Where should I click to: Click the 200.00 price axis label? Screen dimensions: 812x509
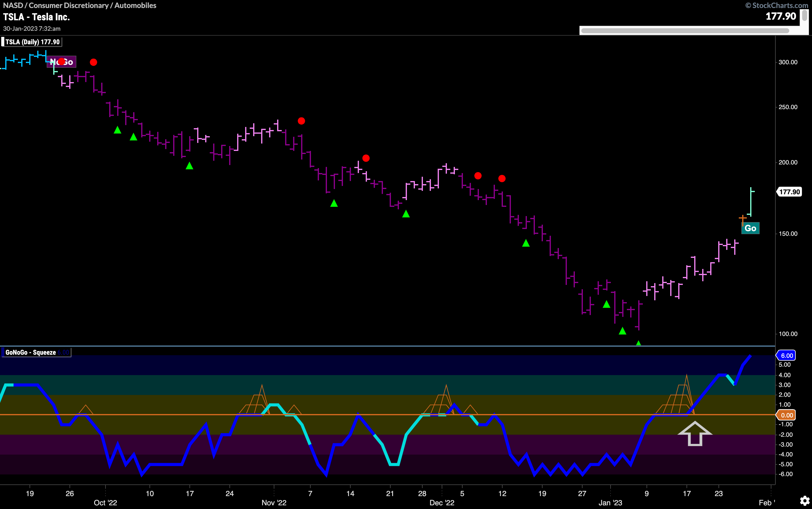click(x=788, y=162)
